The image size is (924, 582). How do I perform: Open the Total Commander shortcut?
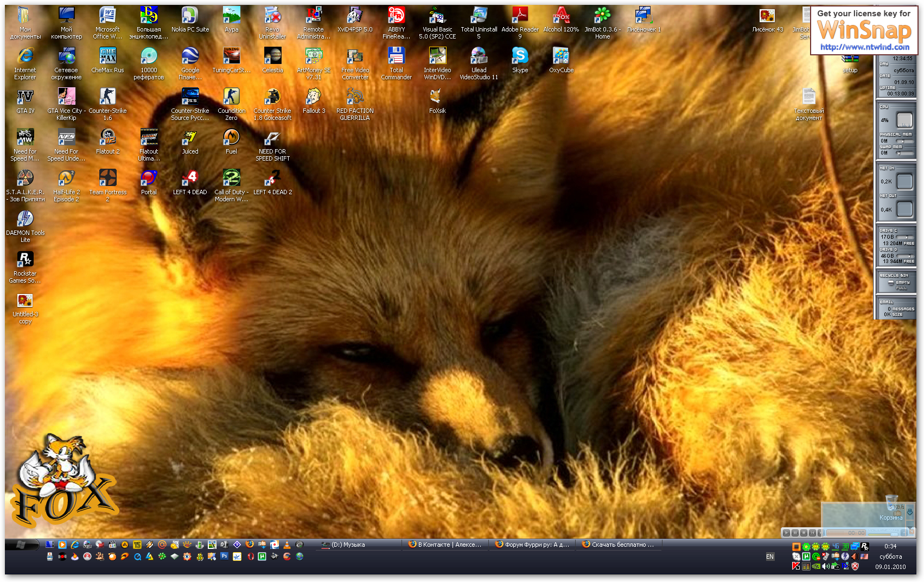396,57
